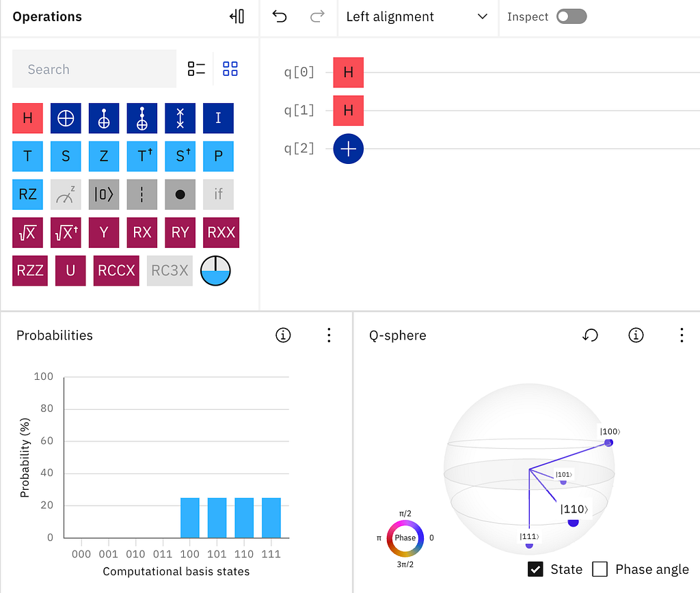700x593 pixels.
Task: Open Q-sphere panel more options menu
Action: [x=682, y=335]
